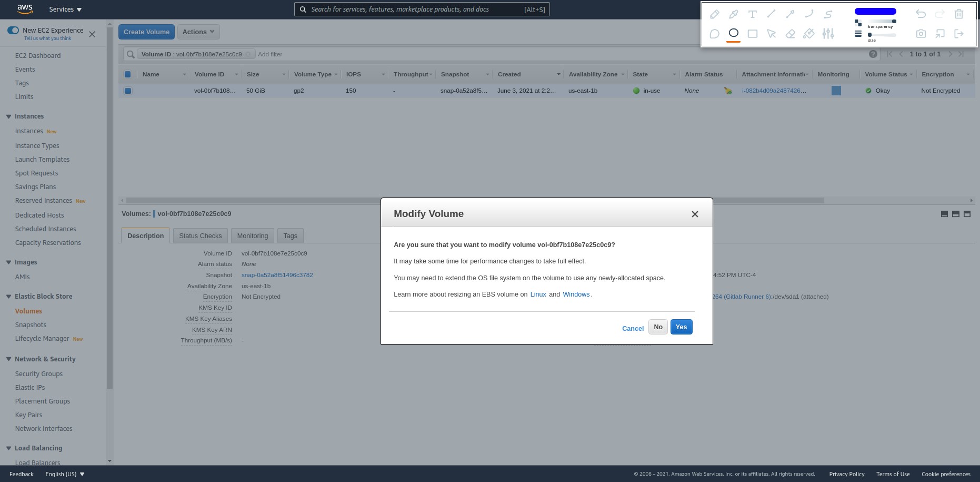Adjust the transparency slider
This screenshot has height=482, width=980.
(x=881, y=21)
